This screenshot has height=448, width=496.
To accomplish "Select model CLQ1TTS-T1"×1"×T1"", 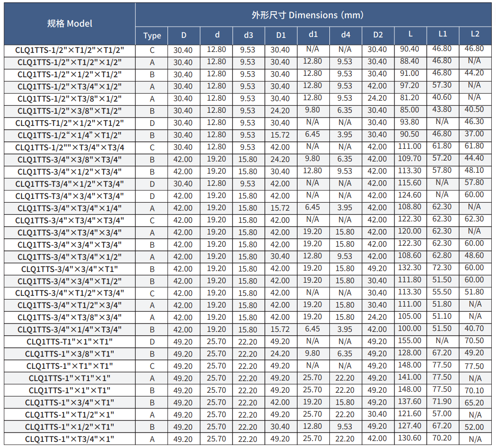I will point(70,342).
